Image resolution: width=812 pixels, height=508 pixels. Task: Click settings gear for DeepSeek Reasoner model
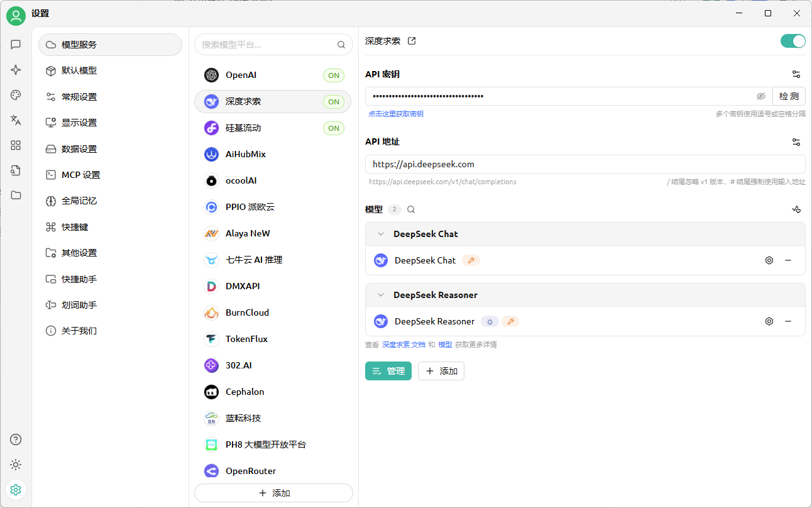click(x=769, y=321)
